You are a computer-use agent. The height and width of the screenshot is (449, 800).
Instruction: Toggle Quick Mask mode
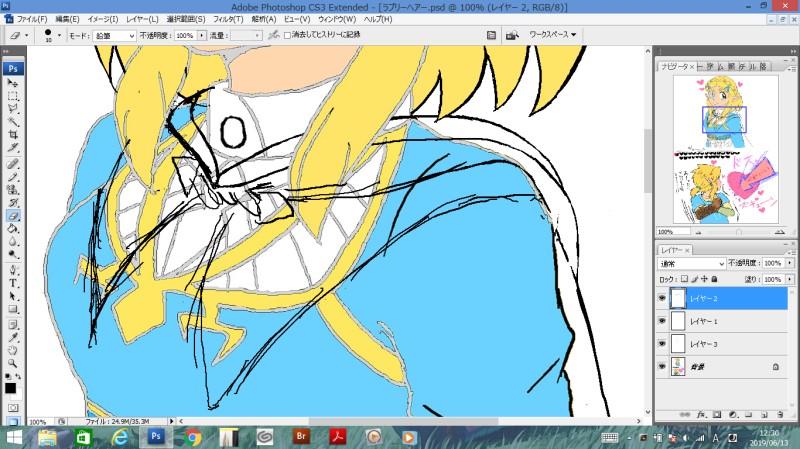tap(13, 408)
